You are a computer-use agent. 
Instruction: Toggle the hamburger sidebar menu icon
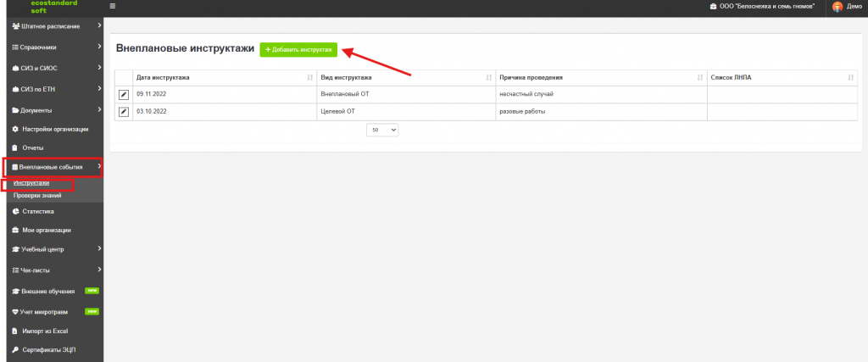click(113, 6)
